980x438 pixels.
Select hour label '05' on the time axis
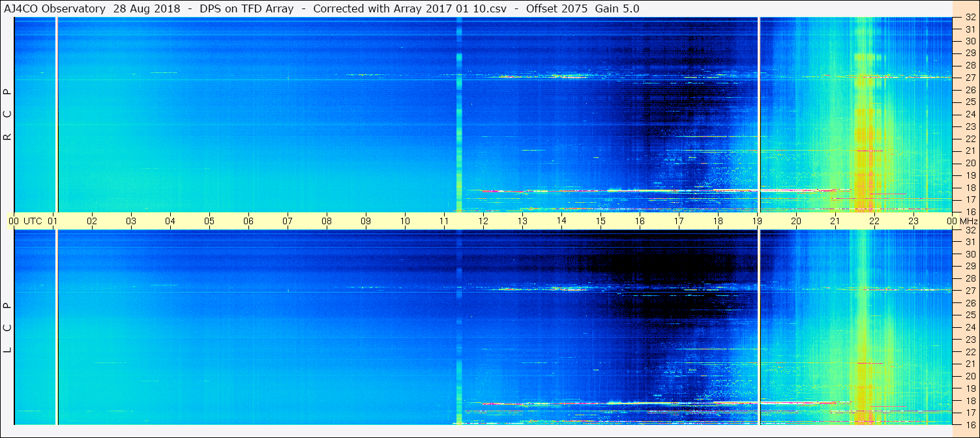point(209,221)
